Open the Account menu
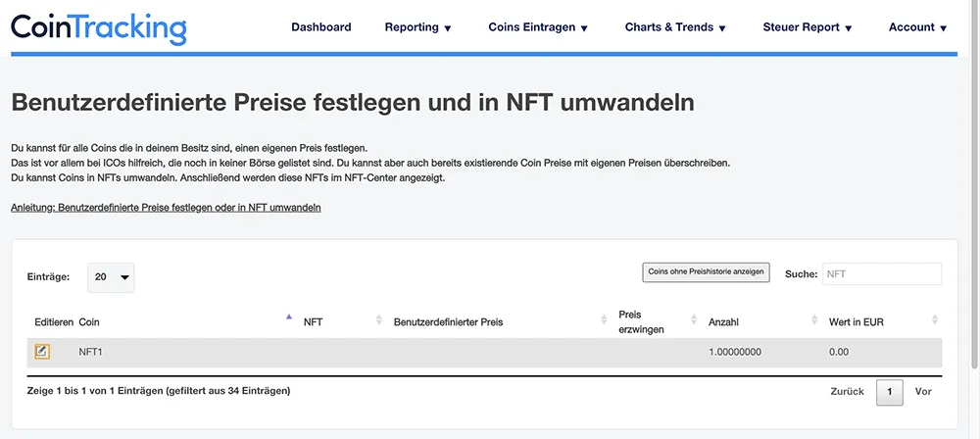This screenshot has height=439, width=980. click(x=918, y=27)
